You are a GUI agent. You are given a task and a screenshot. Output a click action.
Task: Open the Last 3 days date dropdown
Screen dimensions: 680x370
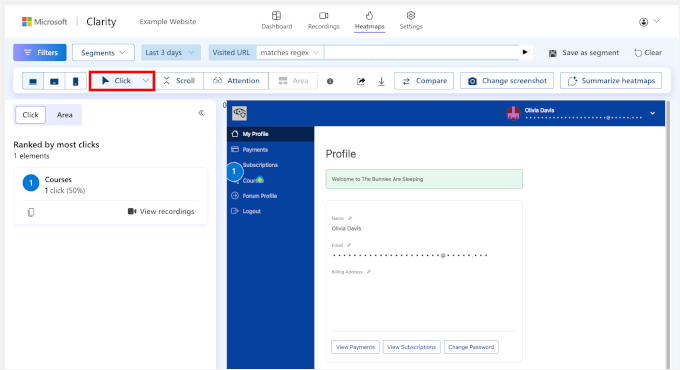click(170, 52)
